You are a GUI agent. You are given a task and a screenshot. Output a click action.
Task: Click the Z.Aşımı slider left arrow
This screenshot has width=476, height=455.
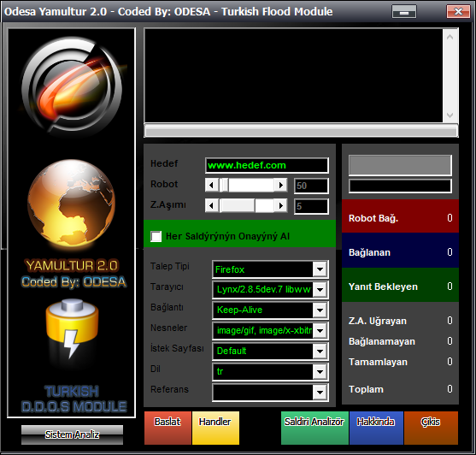pyautogui.click(x=212, y=205)
